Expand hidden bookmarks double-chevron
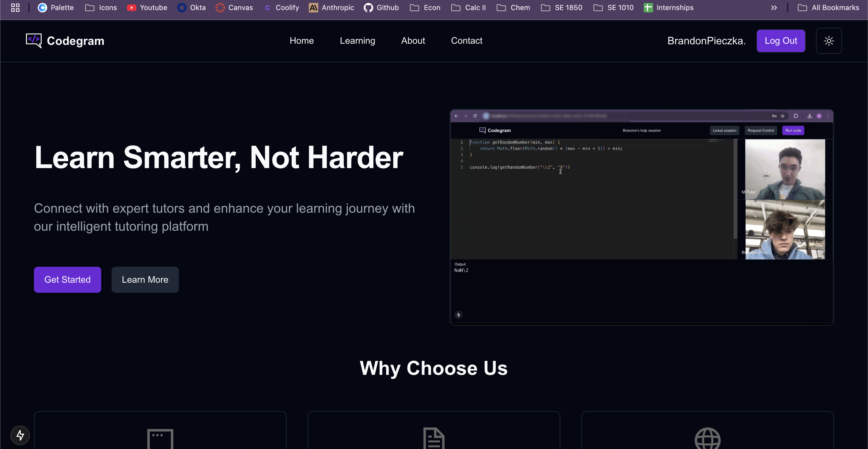 (x=774, y=7)
